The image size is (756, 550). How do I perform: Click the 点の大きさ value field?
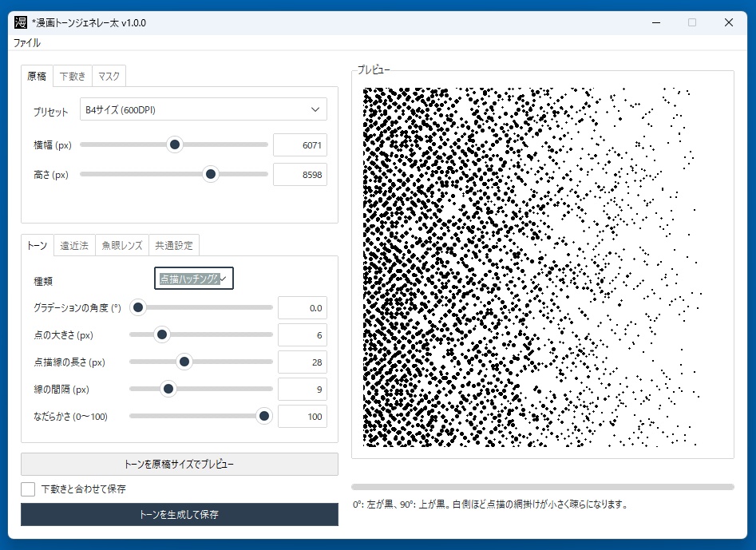[303, 335]
